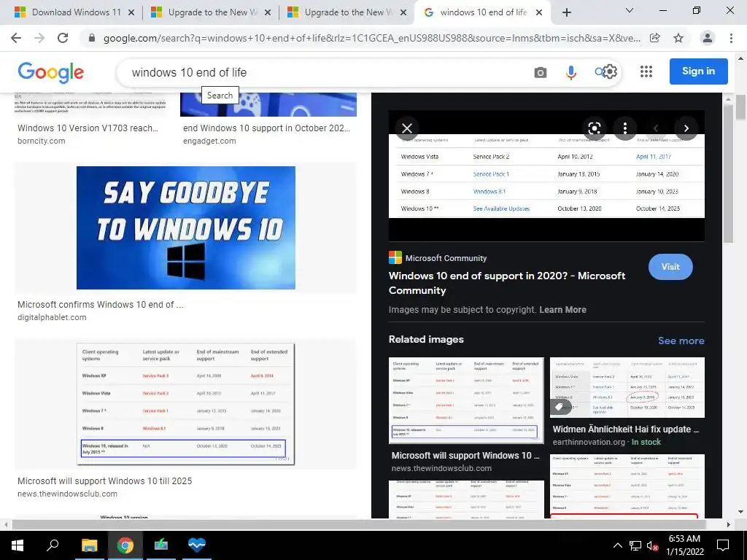Open the Google apps grid
Screen dimensions: 747x560
coord(646,71)
